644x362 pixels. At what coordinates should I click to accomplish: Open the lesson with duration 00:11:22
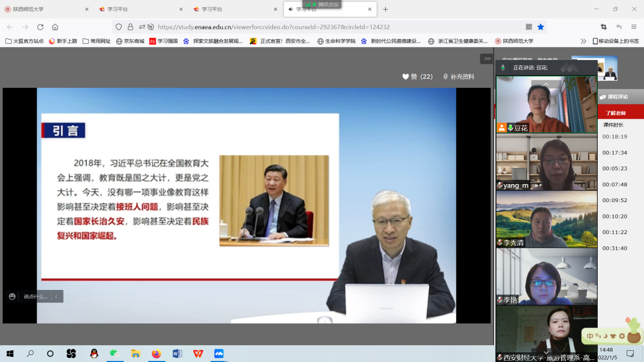pyautogui.click(x=615, y=232)
